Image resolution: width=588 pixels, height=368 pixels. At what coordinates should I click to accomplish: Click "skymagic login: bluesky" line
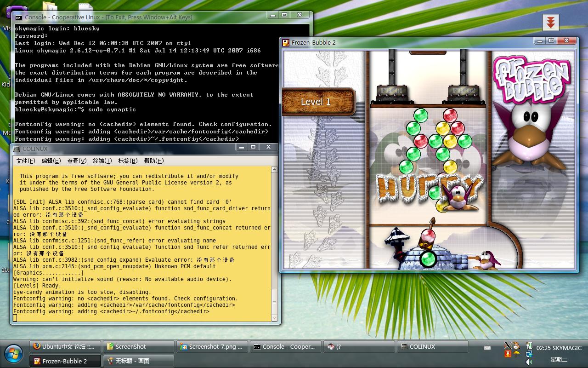pyautogui.click(x=57, y=29)
